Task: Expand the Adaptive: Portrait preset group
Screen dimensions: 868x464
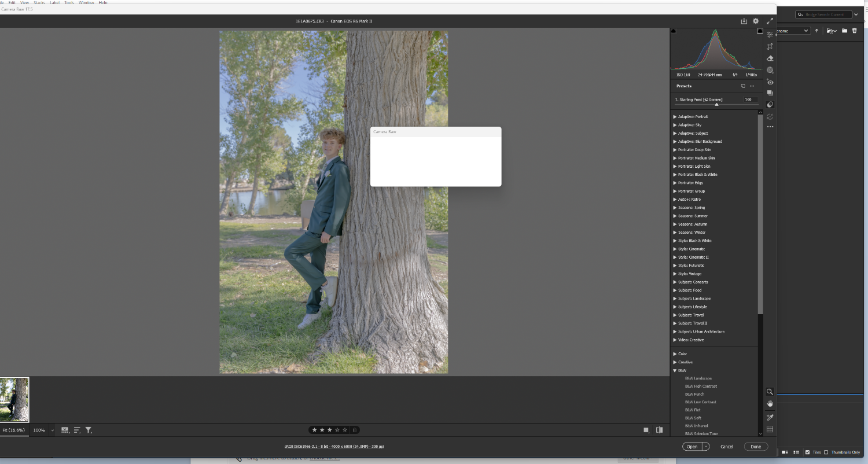Action: pyautogui.click(x=675, y=117)
